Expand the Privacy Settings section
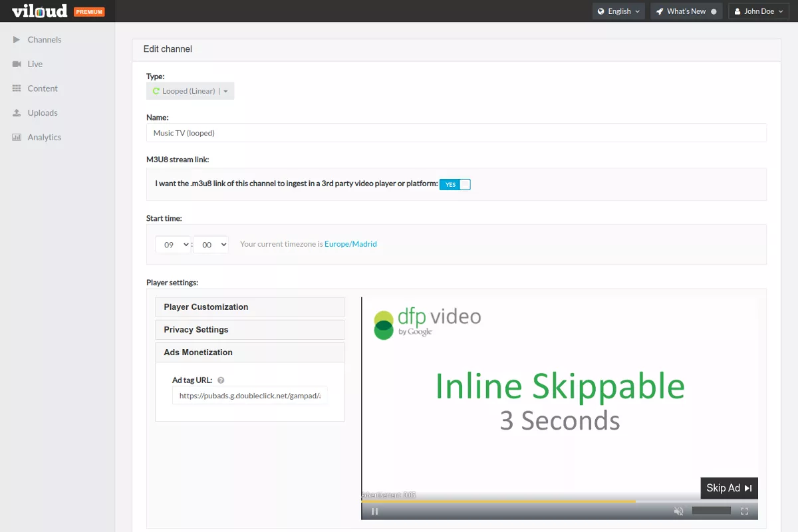 click(249, 330)
